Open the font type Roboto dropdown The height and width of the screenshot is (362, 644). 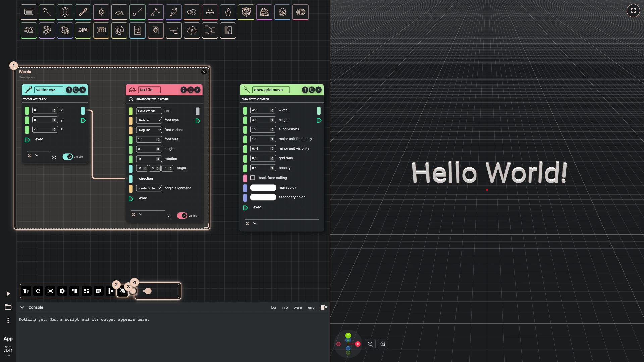[149, 120]
